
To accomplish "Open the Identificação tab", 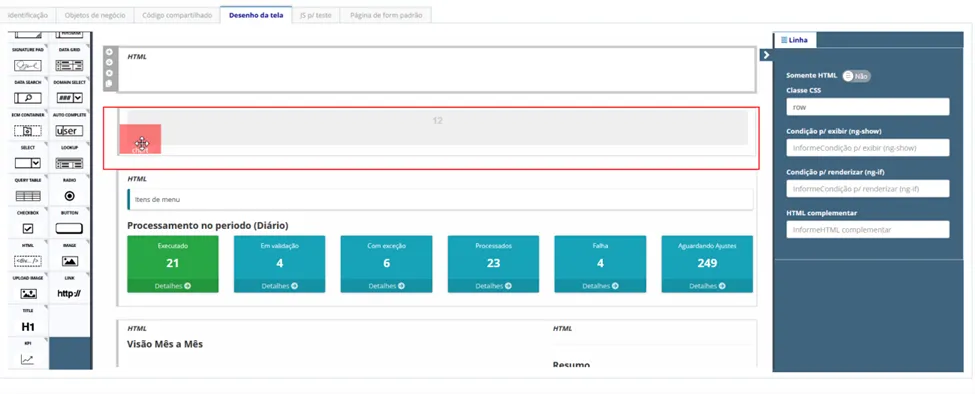I will (x=28, y=16).
